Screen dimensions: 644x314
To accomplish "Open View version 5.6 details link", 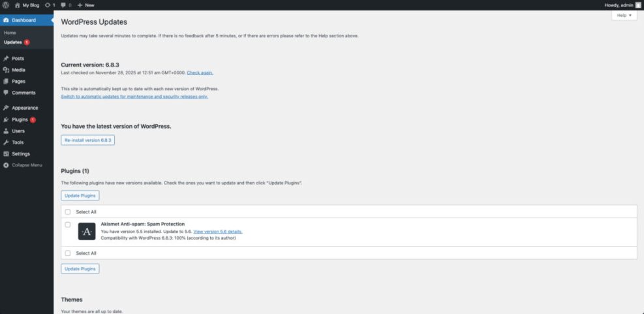I will click(x=218, y=231).
